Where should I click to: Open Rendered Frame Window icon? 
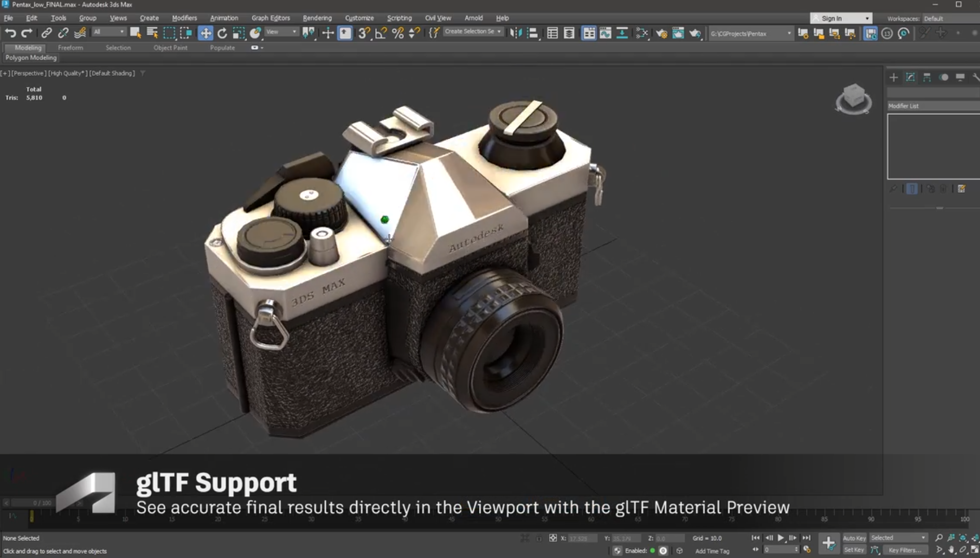click(x=678, y=33)
